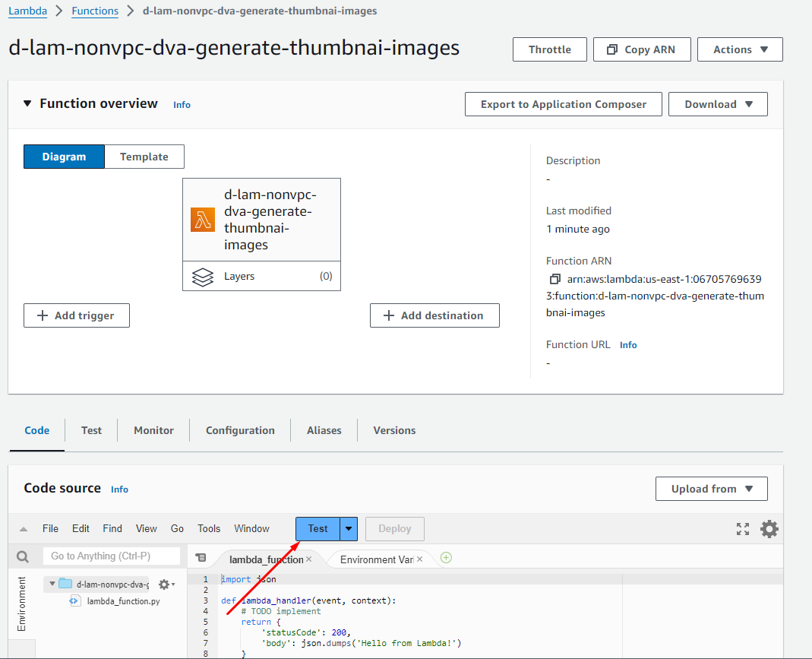812x659 pixels.
Task: Add a new editor tab with plus icon
Action: coord(446,558)
